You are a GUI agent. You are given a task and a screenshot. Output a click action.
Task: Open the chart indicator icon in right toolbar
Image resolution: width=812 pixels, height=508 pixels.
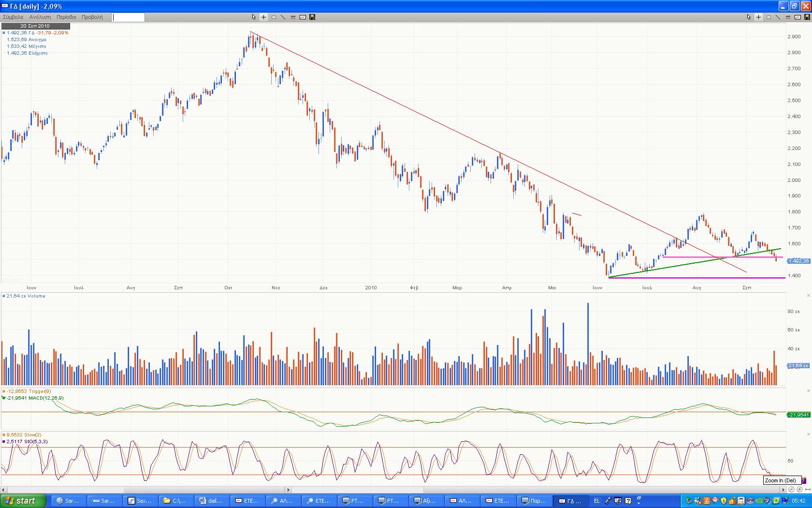[x=797, y=17]
